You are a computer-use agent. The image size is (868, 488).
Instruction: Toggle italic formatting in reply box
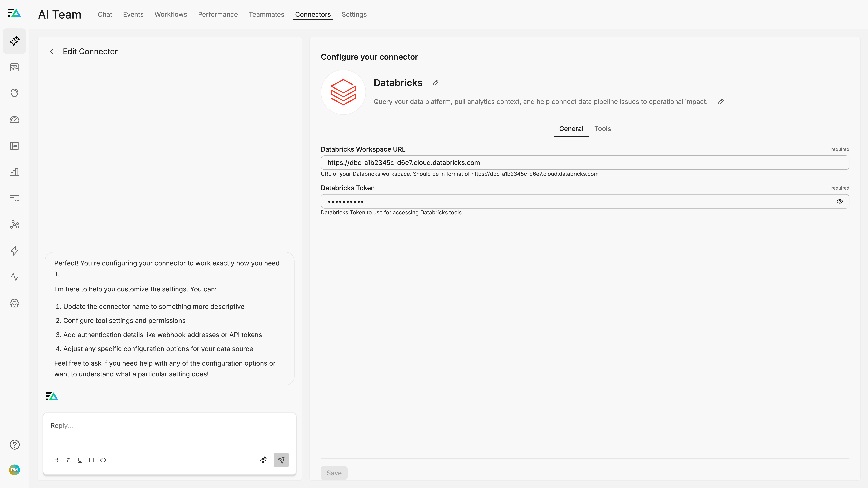tap(68, 460)
